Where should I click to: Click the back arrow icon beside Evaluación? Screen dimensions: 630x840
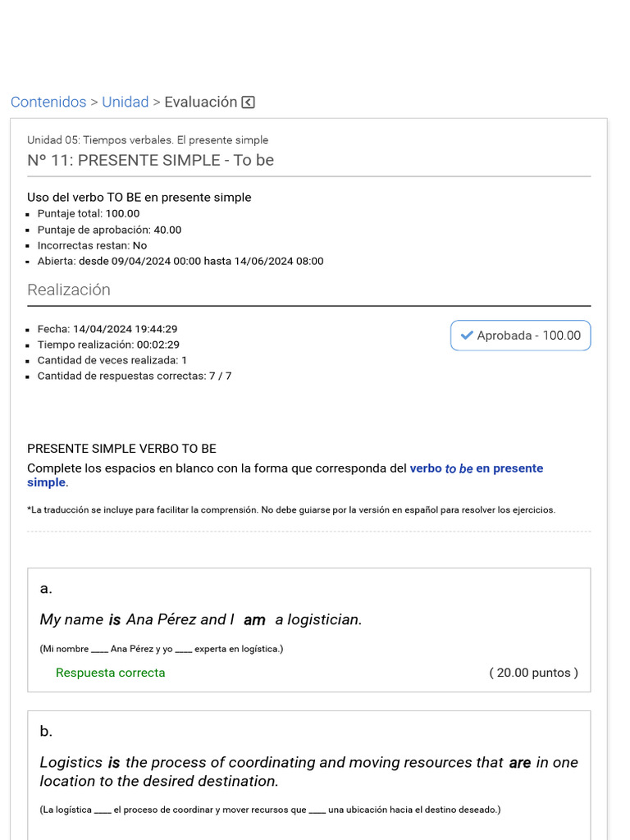[249, 103]
